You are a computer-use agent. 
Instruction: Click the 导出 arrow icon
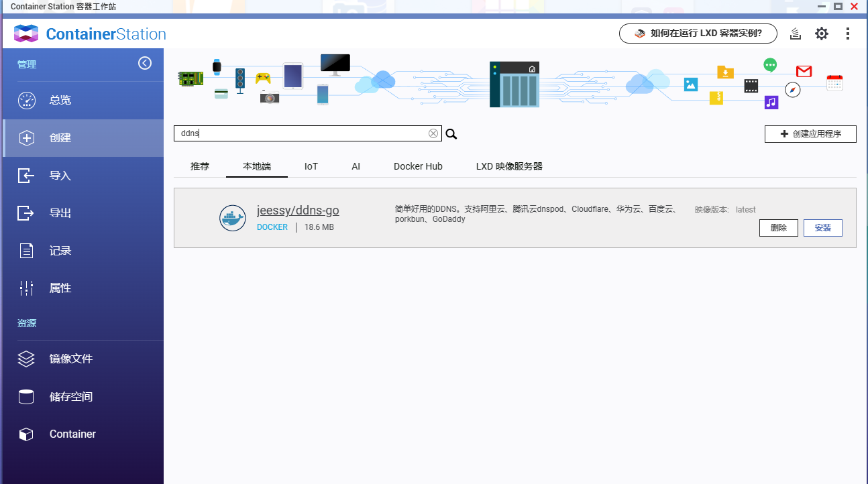click(x=25, y=213)
